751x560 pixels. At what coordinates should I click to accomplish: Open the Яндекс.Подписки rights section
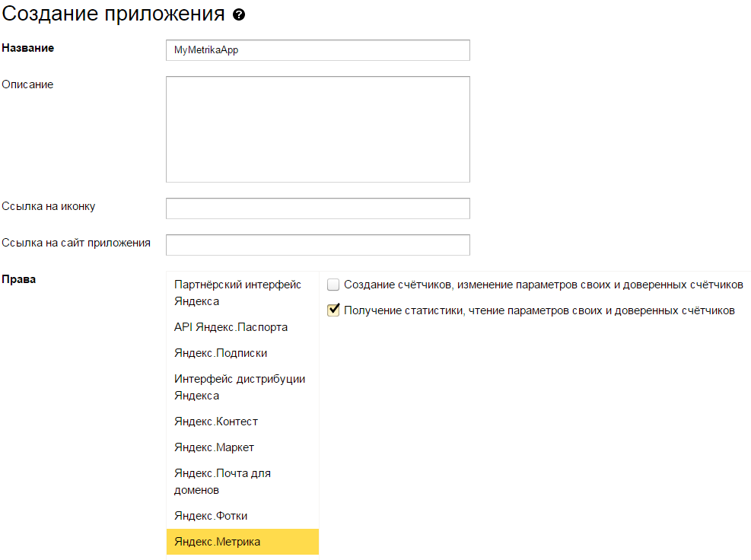[221, 353]
